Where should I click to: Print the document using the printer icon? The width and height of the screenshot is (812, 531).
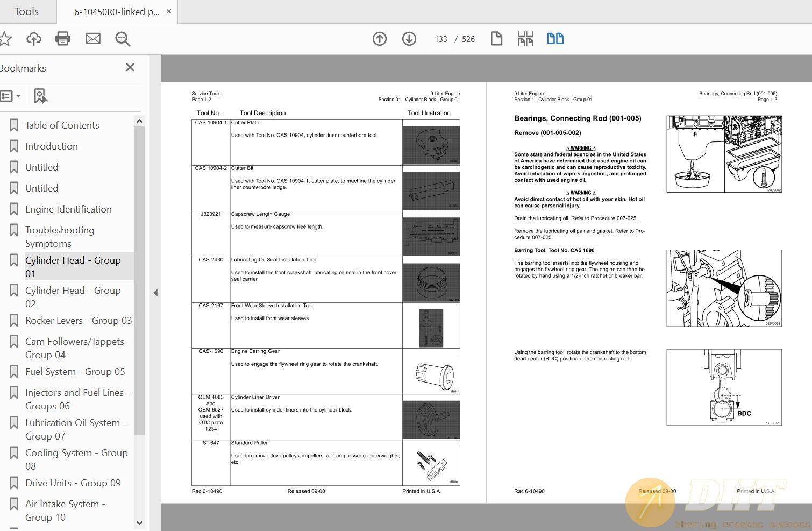(x=63, y=39)
